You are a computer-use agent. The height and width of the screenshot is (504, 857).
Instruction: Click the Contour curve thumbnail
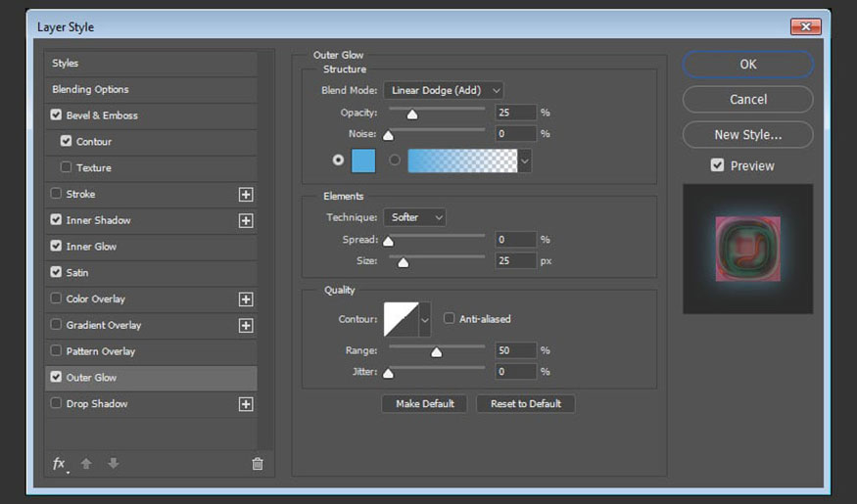402,319
